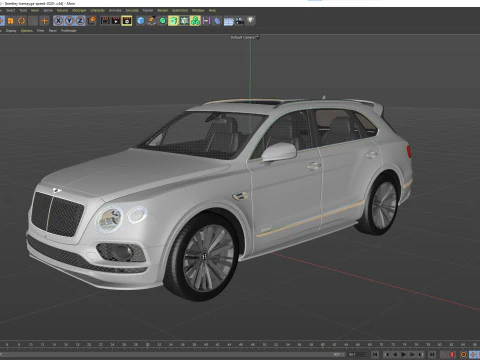The width and height of the screenshot is (480, 360).
Task: Click the end frame field stepper arrows
Action: tap(367, 354)
